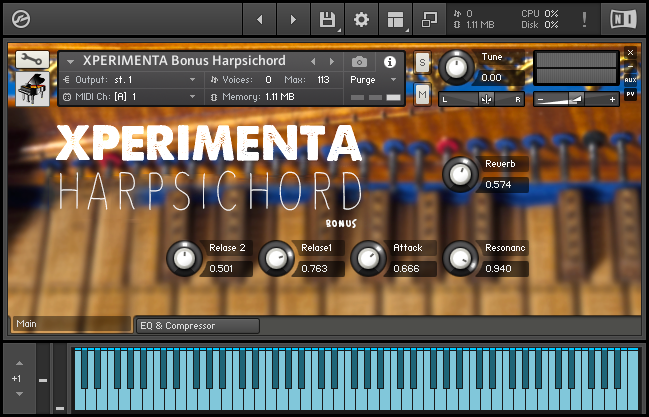Click the pan L-R slider
The image size is (649, 417).
click(x=481, y=99)
